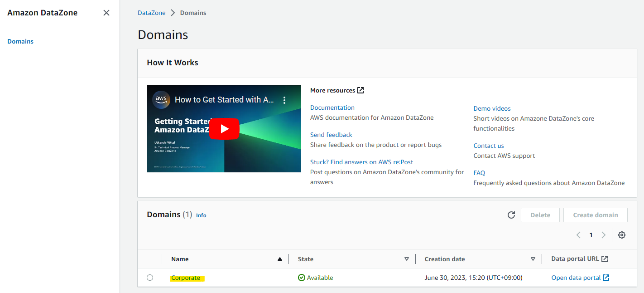This screenshot has height=293, width=644.
Task: Click the Create domain button
Action: pos(596,215)
